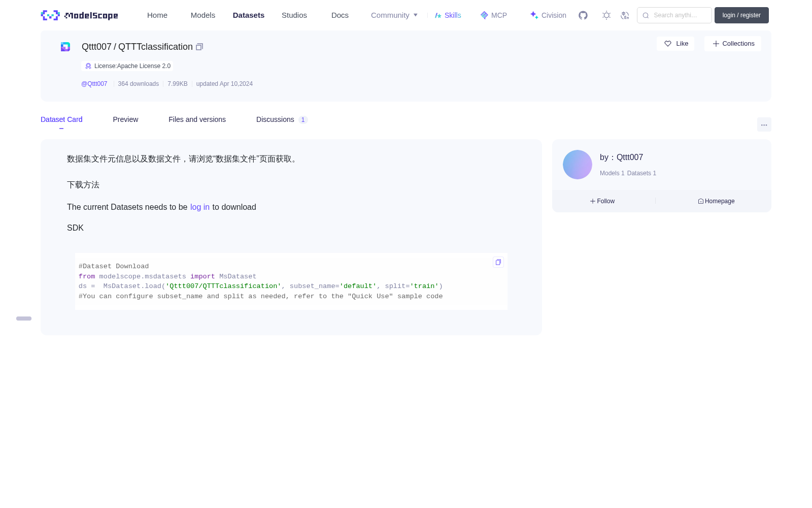Switch to Files and versions tab
Viewport: 812px width, 508px height.
point(197,119)
